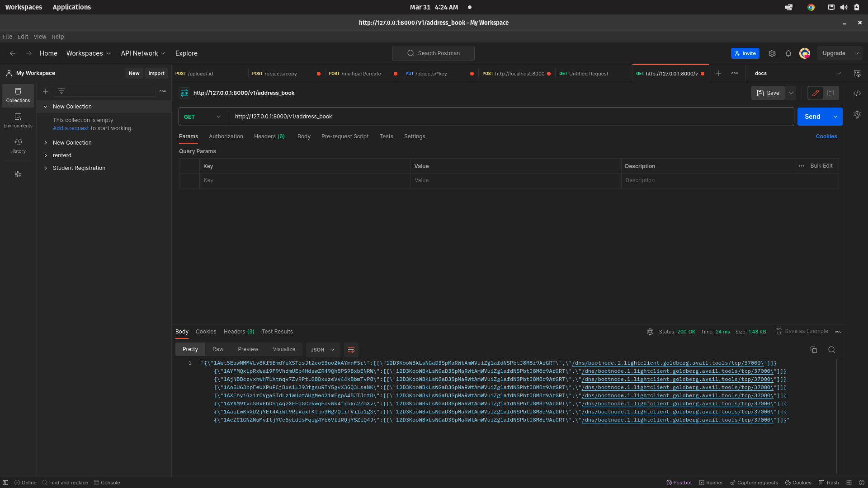Open the History sidebar panel
The height and width of the screenshot is (488, 868).
pos(18,146)
